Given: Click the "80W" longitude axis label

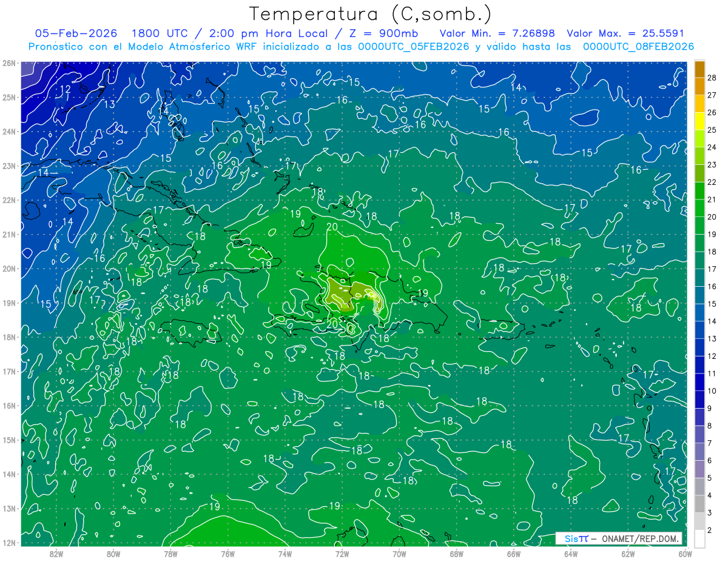Looking at the screenshot, I should [x=113, y=554].
